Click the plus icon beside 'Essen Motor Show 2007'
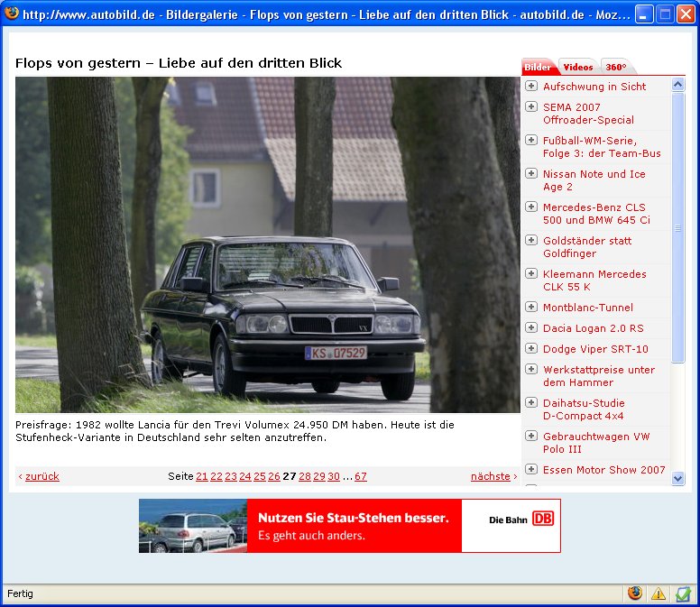This screenshot has height=607, width=700. click(x=530, y=469)
